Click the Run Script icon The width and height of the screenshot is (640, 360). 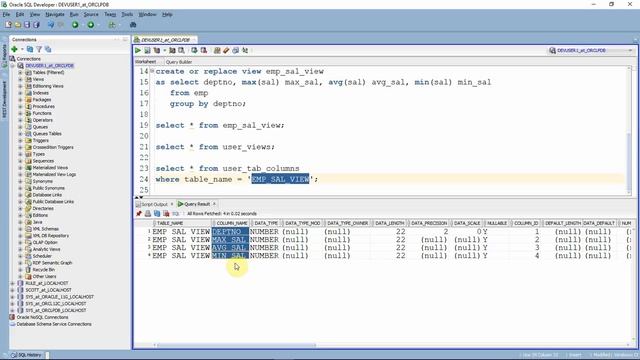click(147, 51)
